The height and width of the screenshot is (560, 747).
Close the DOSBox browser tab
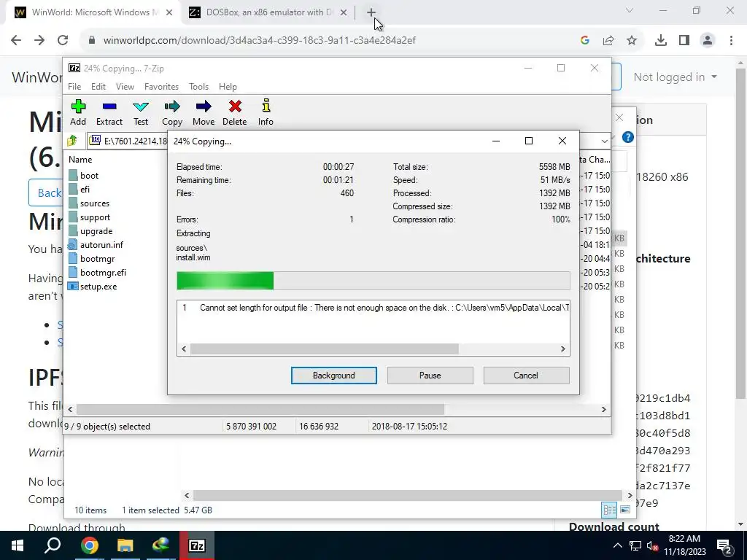coord(344,13)
